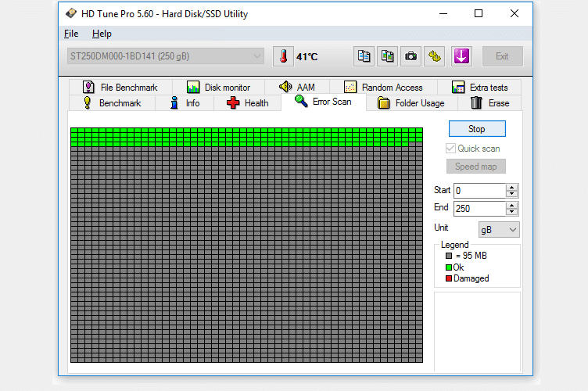Open options via the yellow gears icon
This screenshot has width=588, height=391.
tap(434, 56)
